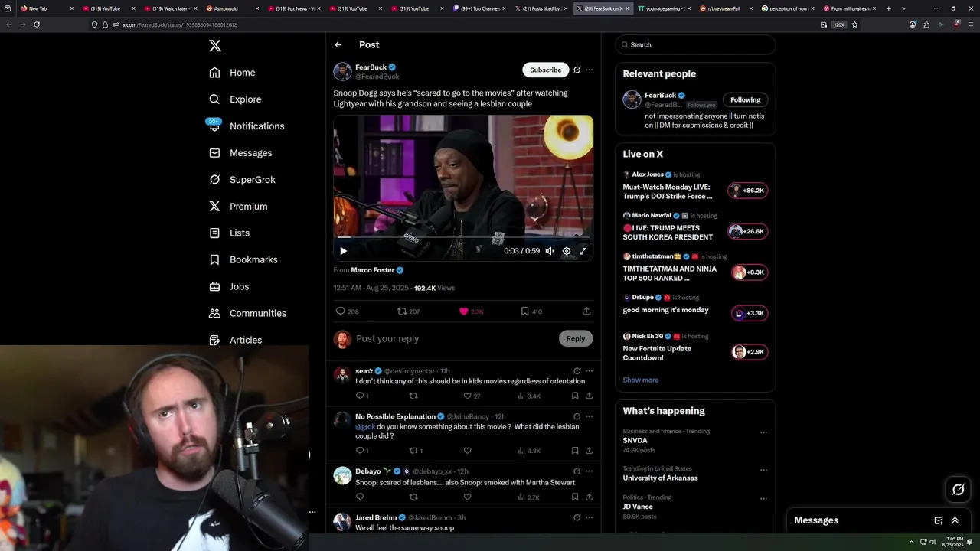Bookmark this page with star icon
The width and height of the screenshot is (980, 551).
pyautogui.click(x=854, y=24)
